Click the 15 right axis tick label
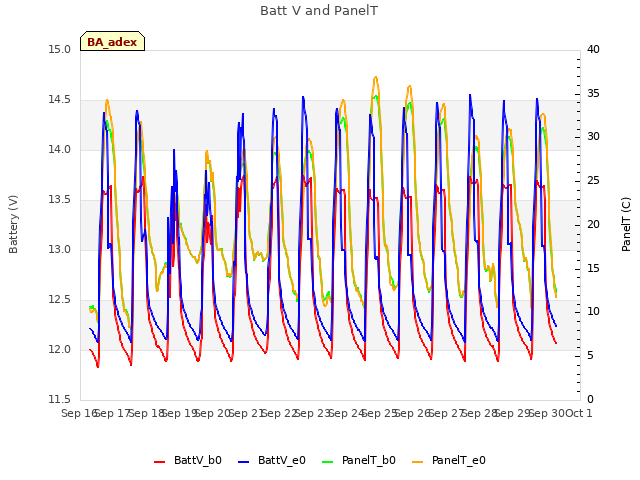 click(593, 269)
